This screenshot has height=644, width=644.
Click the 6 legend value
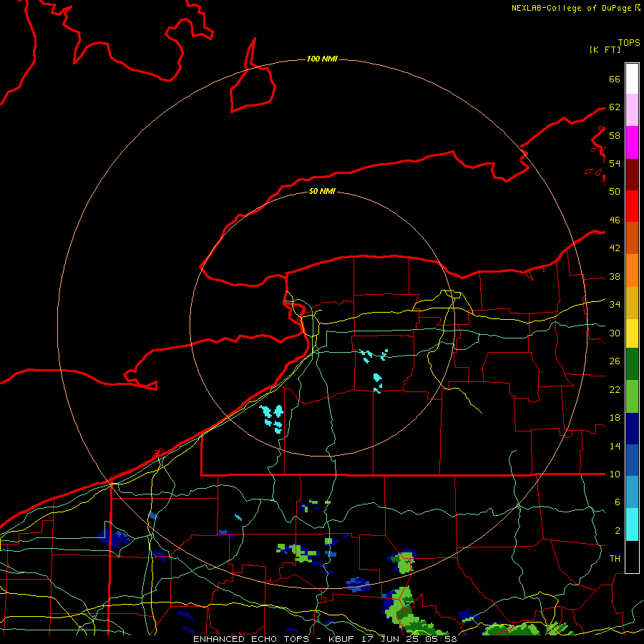click(x=617, y=502)
